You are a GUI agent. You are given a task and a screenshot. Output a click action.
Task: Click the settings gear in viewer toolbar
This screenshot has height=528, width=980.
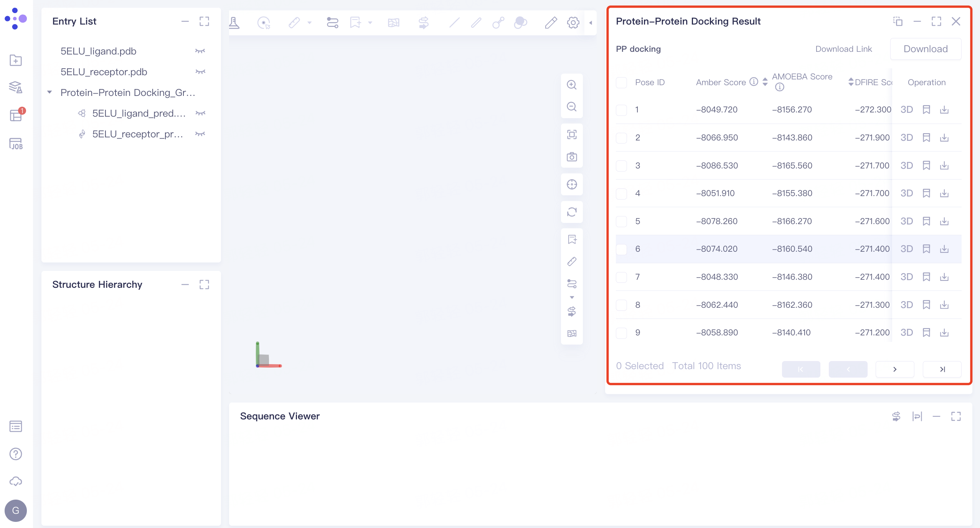tap(573, 23)
